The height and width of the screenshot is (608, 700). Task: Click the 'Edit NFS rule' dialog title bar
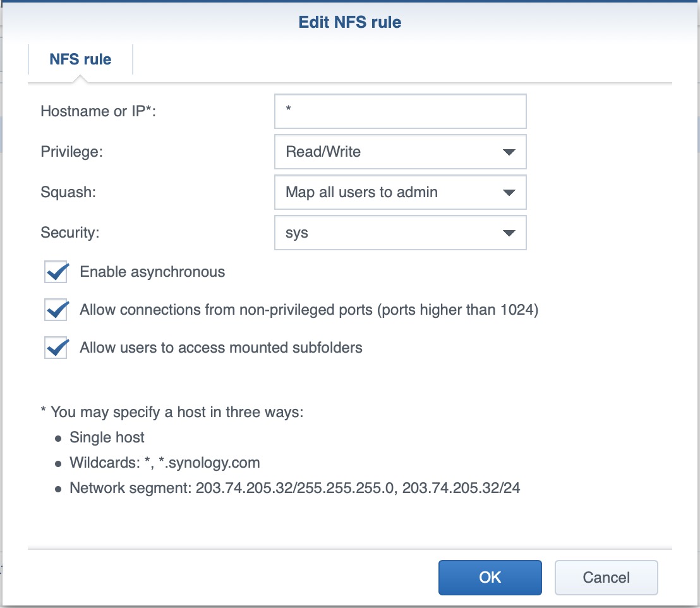click(x=349, y=23)
